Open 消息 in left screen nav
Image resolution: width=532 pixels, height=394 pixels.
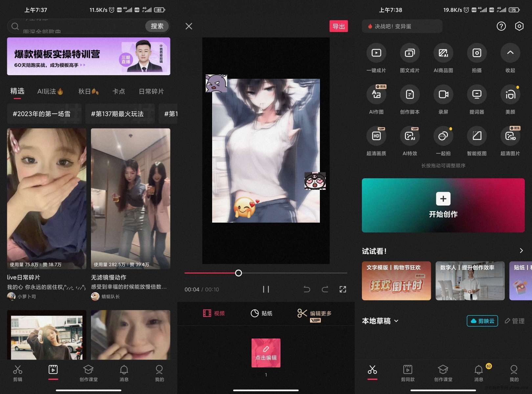click(124, 373)
